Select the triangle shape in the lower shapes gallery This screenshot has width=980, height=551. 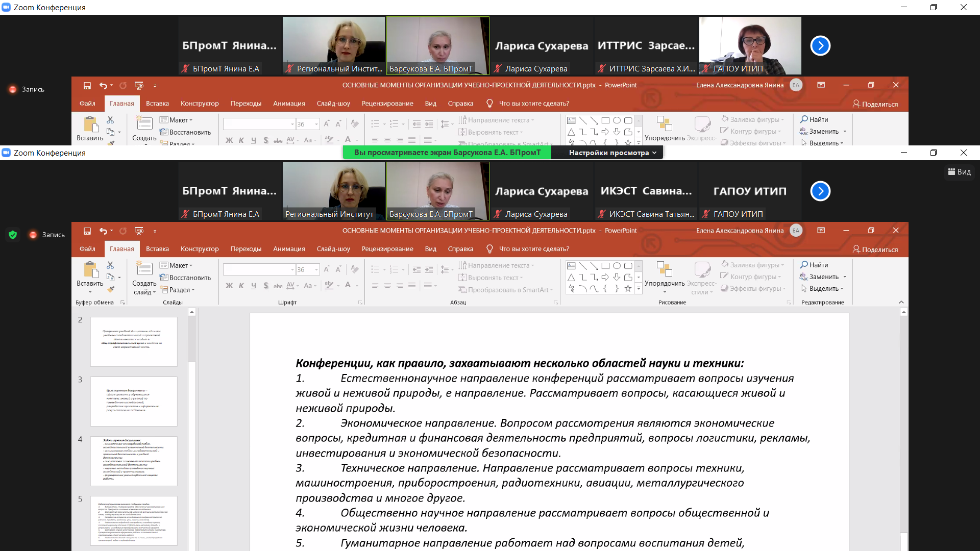(x=571, y=277)
